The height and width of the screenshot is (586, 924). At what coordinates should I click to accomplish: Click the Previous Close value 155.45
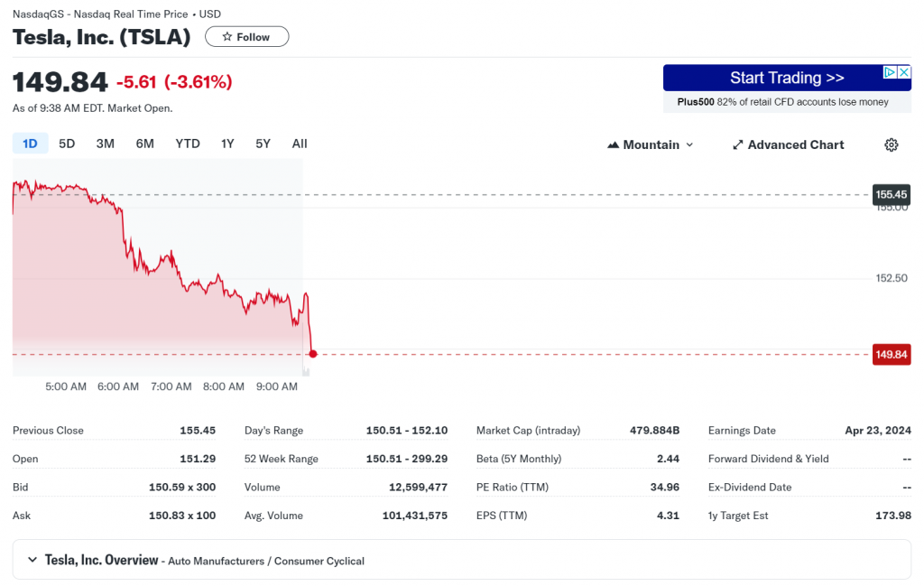(198, 431)
